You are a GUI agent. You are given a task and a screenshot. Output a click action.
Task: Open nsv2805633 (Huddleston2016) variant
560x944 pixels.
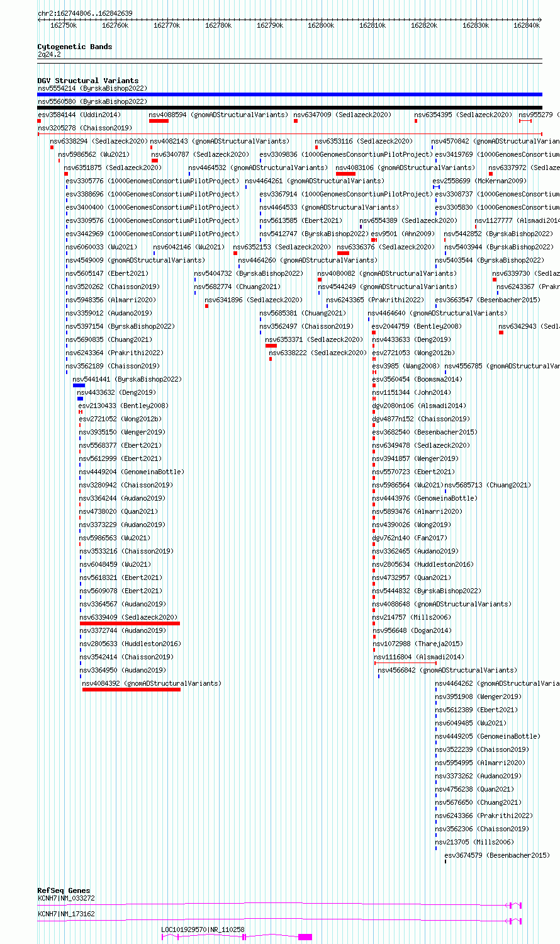click(130, 644)
